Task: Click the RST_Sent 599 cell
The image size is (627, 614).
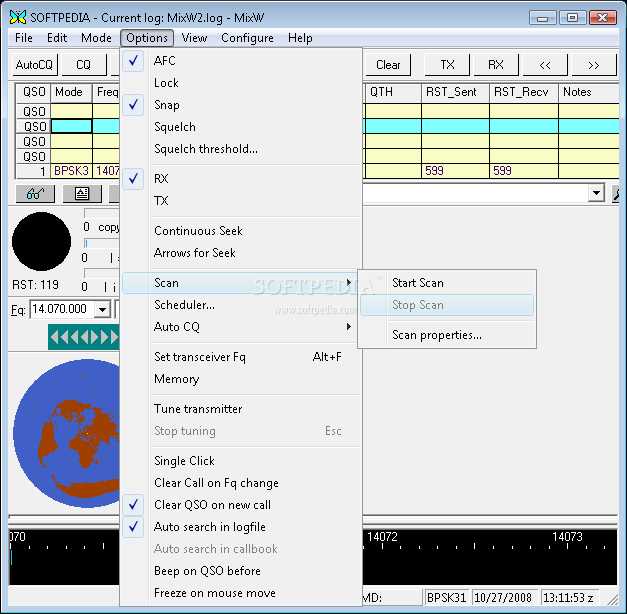Action: point(455,171)
